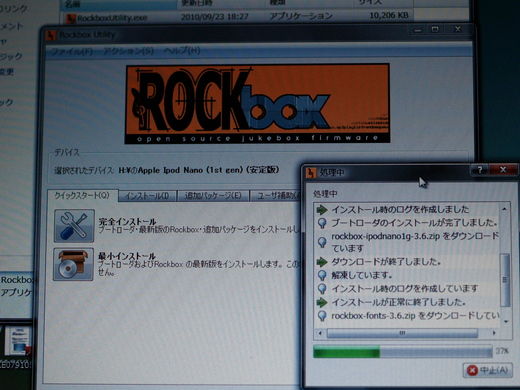This screenshot has width=520, height=390.
Task: Click the アプリケーション type cell in Explorer
Action: click(x=301, y=16)
